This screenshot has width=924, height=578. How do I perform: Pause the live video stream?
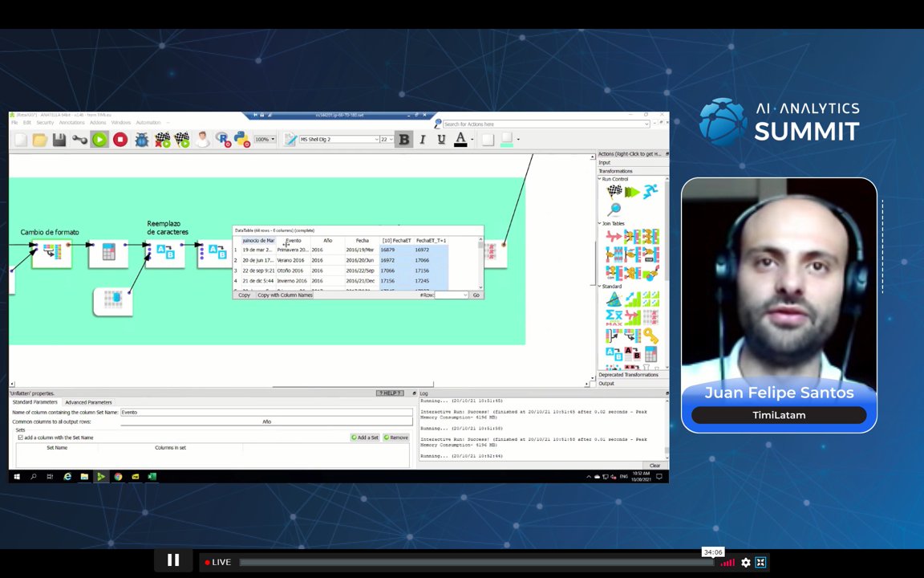(173, 560)
